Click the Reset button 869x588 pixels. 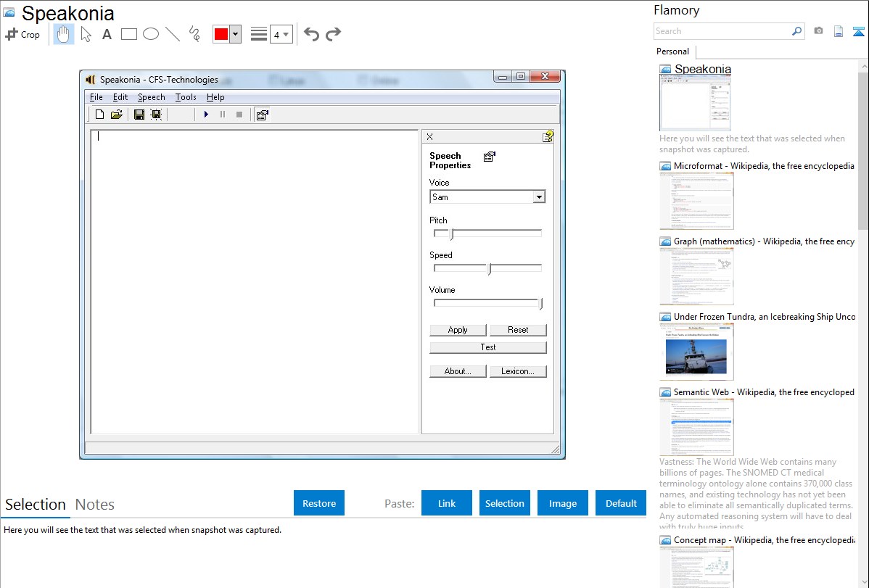click(x=518, y=330)
